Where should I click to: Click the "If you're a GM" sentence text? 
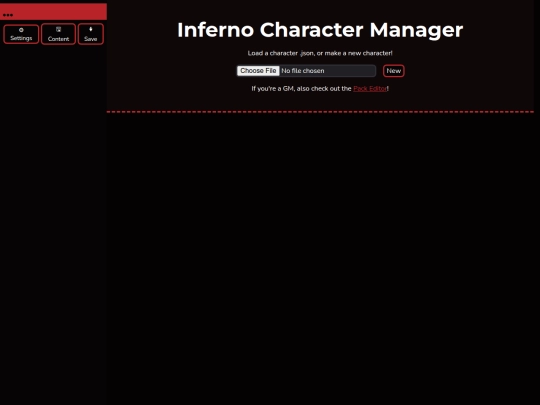point(320,89)
